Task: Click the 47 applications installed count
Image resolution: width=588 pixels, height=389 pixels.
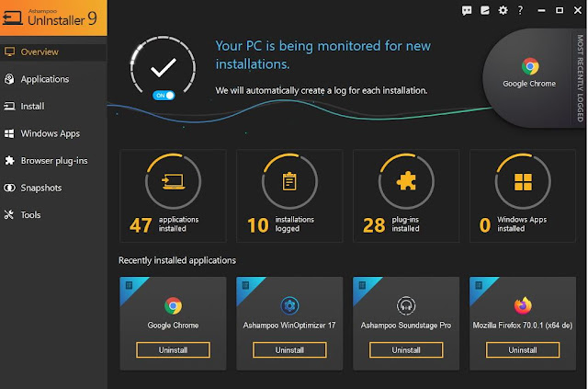Action: tap(141, 225)
